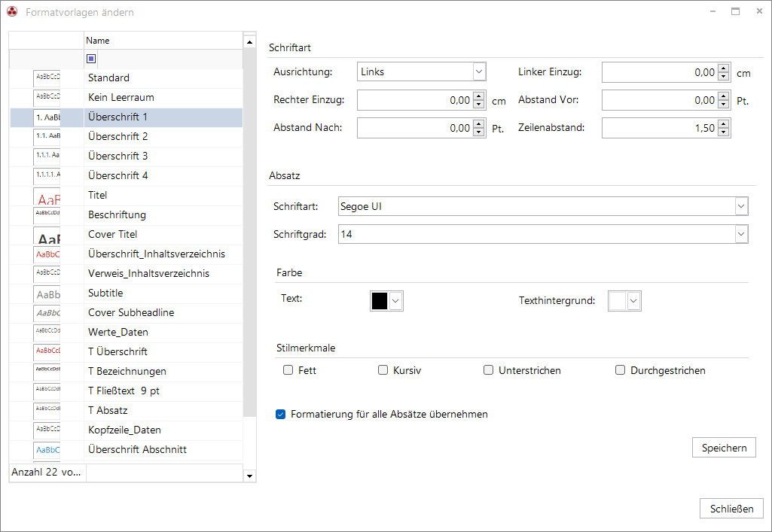Select the Überschrift_Inhaltsverzeichnis style row
772x532 pixels.
click(x=126, y=254)
